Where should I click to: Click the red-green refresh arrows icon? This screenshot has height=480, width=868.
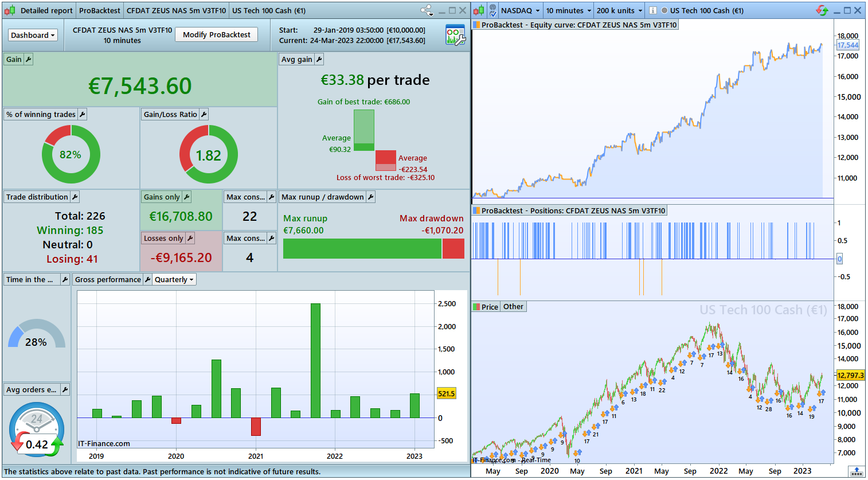click(x=822, y=10)
